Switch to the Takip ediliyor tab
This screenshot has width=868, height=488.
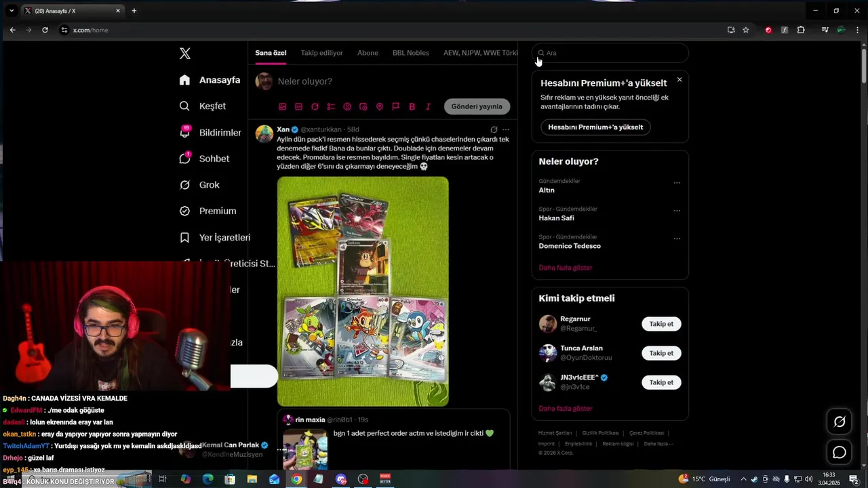(321, 53)
